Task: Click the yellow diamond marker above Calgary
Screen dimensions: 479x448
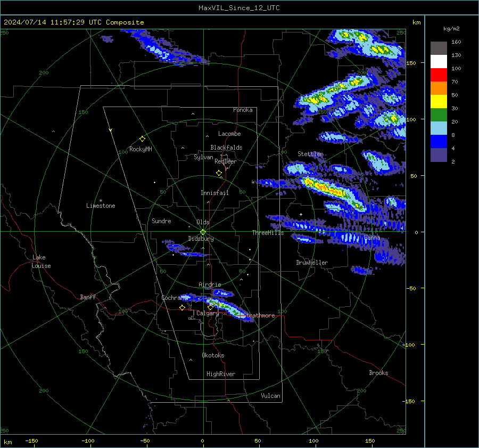Action: click(x=210, y=307)
